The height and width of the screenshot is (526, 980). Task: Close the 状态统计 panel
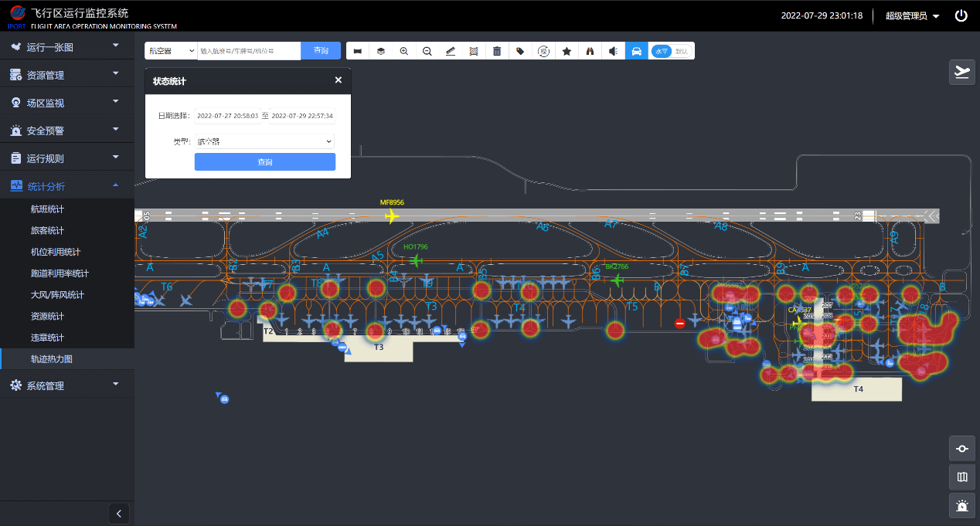pyautogui.click(x=338, y=80)
